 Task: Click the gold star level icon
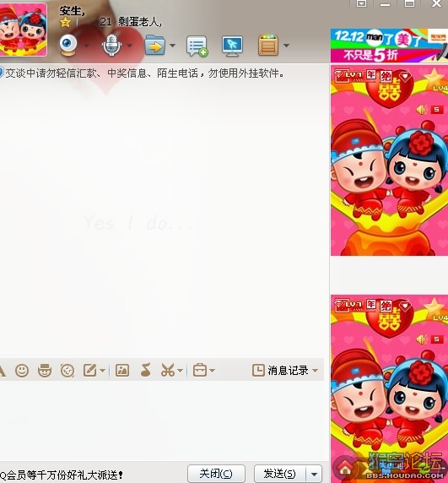pos(65,22)
